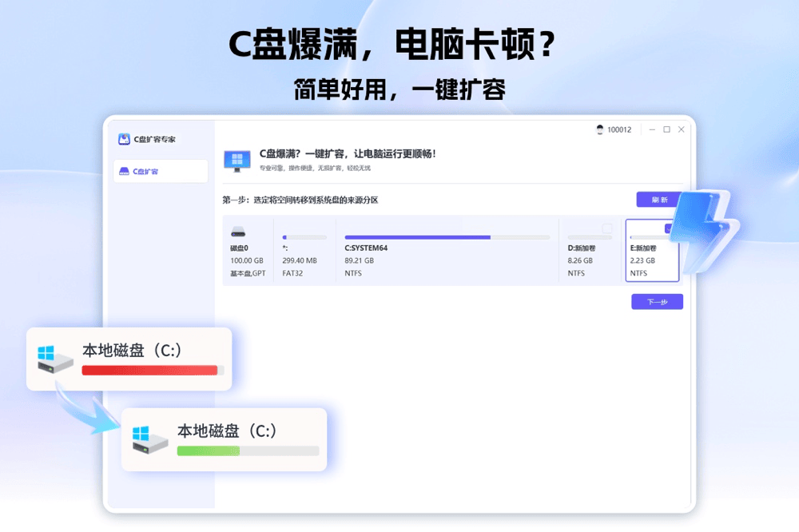Maximize the C盘扩容专家 window

pos(666,129)
